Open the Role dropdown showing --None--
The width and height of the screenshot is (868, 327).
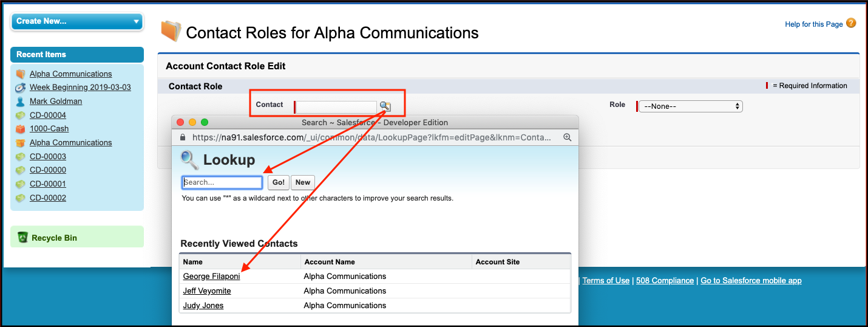coord(691,106)
